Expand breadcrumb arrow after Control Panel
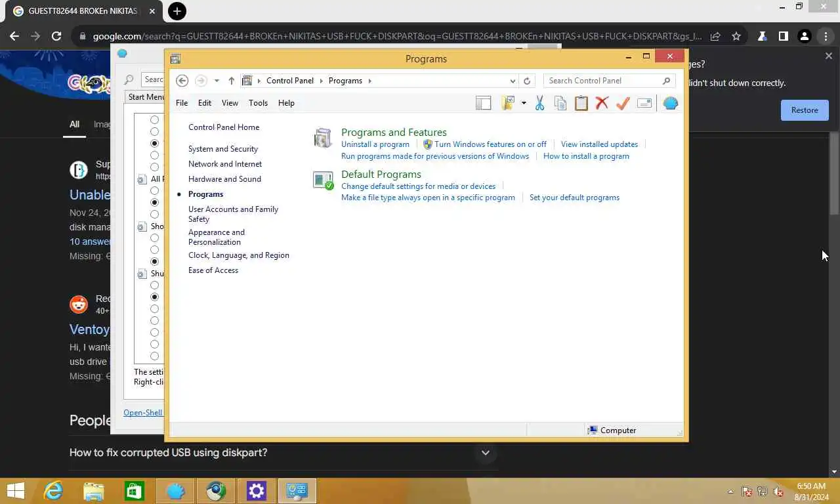Viewport: 840px width, 504px height. [321, 81]
